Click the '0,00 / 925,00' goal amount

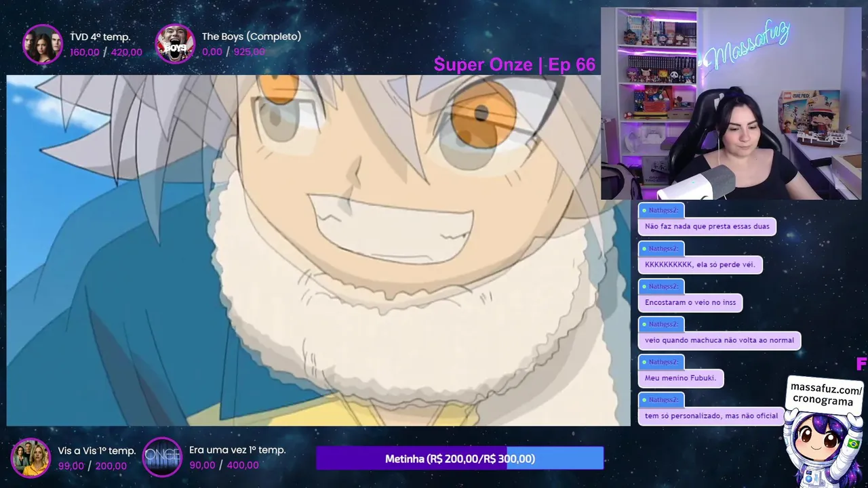point(233,52)
